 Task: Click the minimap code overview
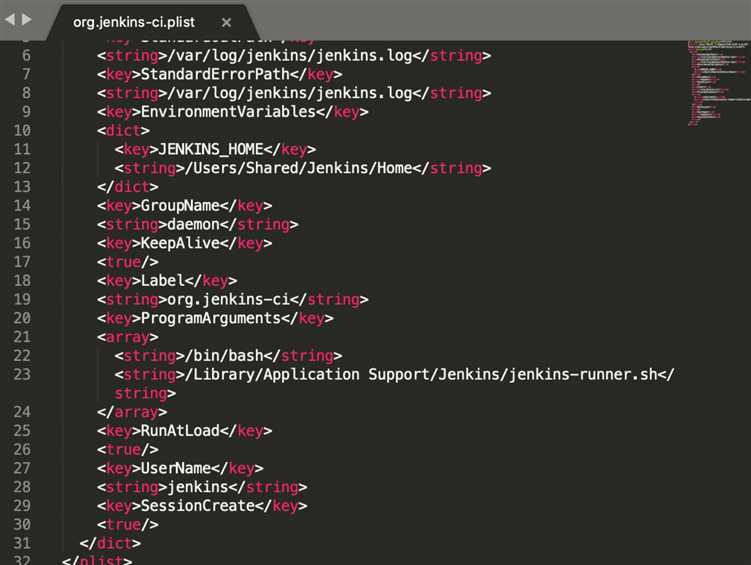[718, 82]
